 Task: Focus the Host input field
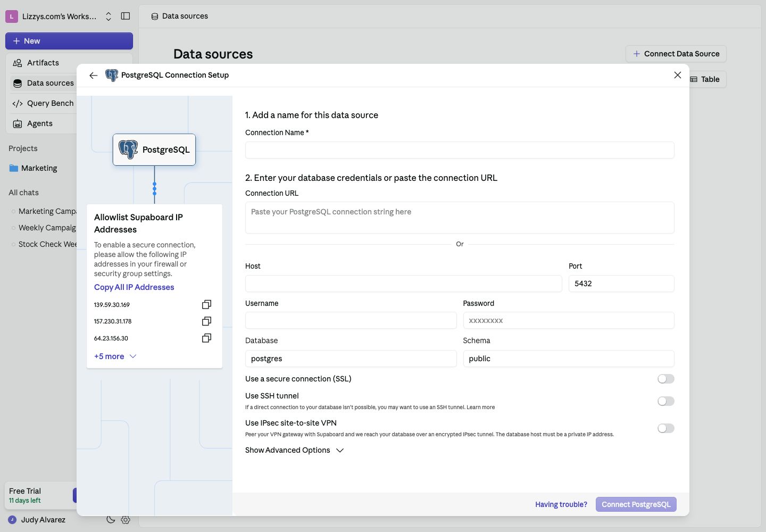pyautogui.click(x=403, y=284)
